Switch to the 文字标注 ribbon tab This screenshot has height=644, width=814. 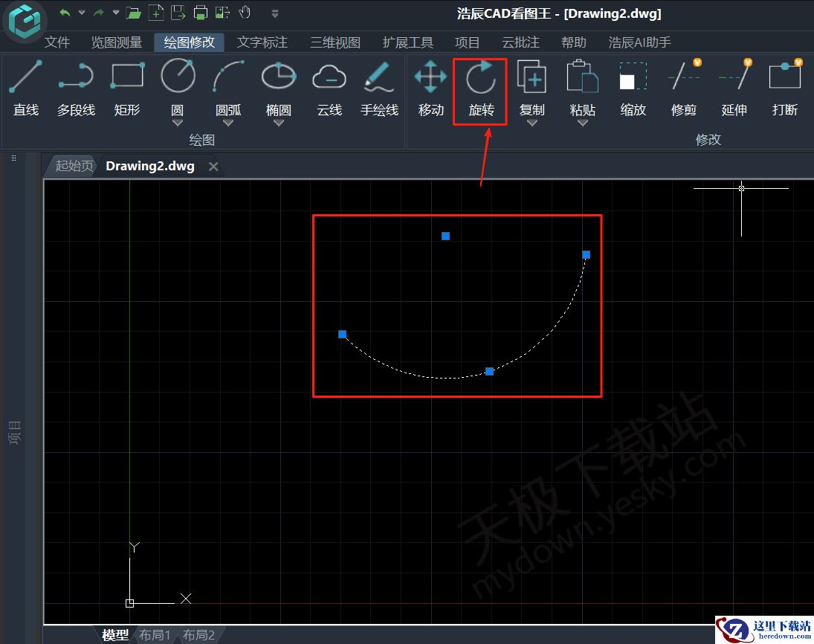pos(262,42)
